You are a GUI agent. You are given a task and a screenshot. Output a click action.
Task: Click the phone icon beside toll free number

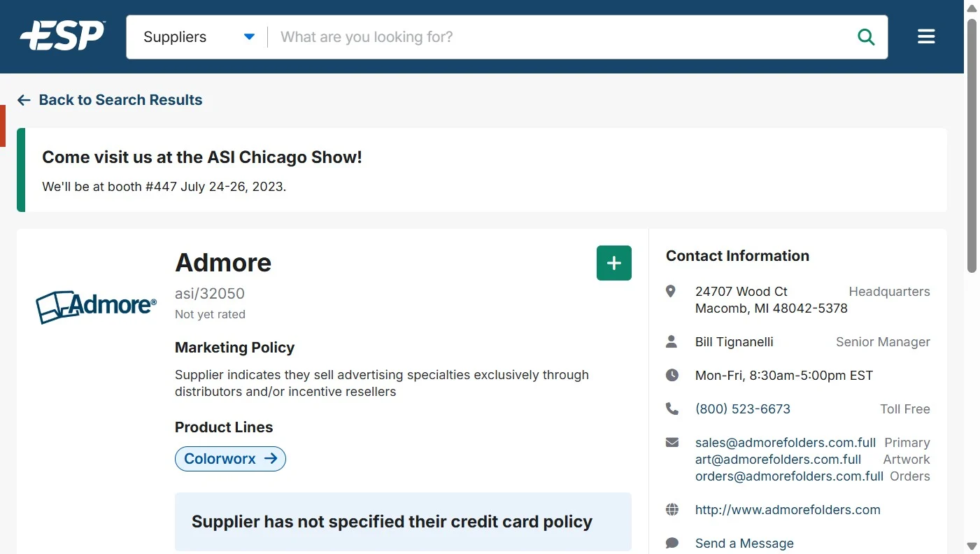click(x=672, y=409)
